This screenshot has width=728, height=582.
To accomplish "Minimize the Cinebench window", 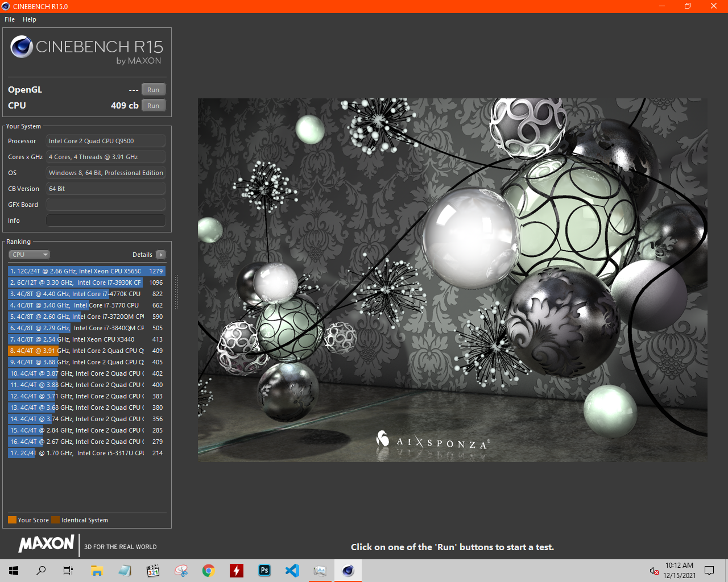I will [x=662, y=6].
